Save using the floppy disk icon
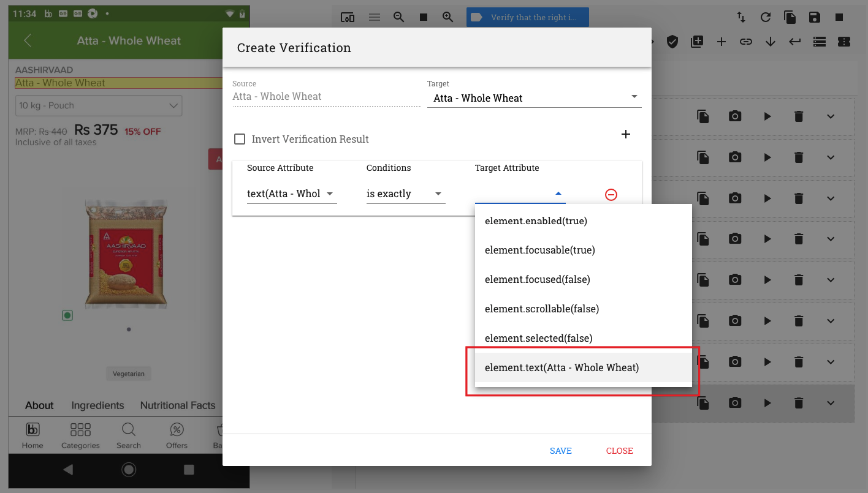The width and height of the screenshot is (868, 493). 815,17
